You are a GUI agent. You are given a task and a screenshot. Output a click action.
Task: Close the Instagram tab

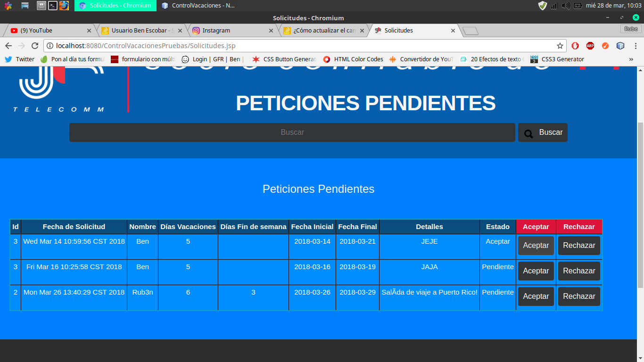pyautogui.click(x=271, y=31)
